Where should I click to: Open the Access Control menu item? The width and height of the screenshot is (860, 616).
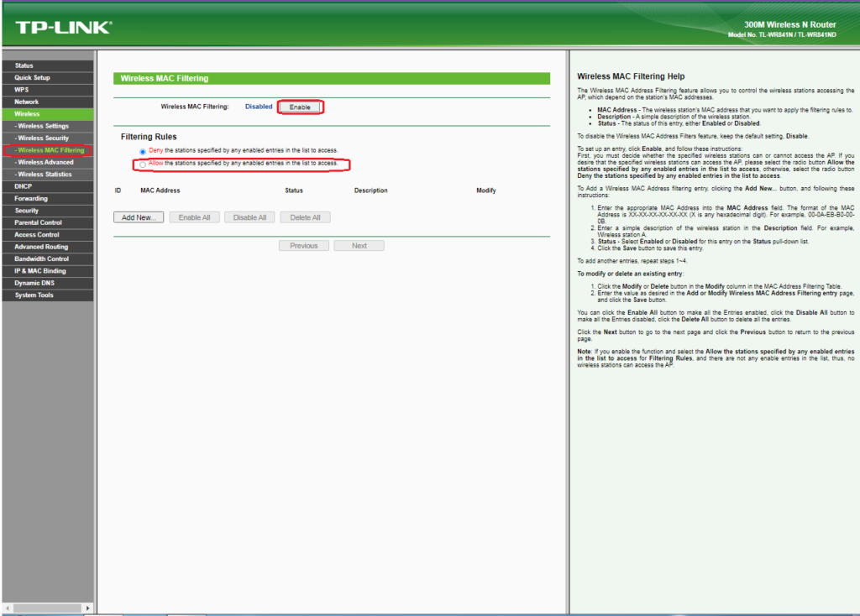(x=48, y=234)
